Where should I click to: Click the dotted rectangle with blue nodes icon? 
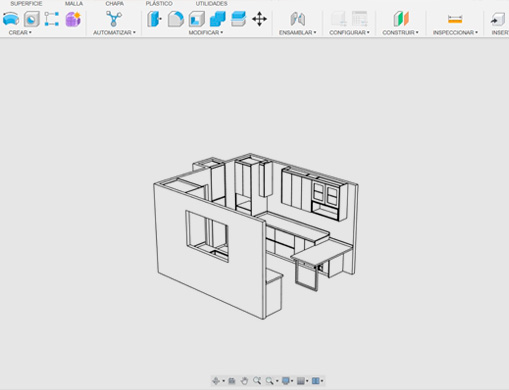tap(52, 19)
